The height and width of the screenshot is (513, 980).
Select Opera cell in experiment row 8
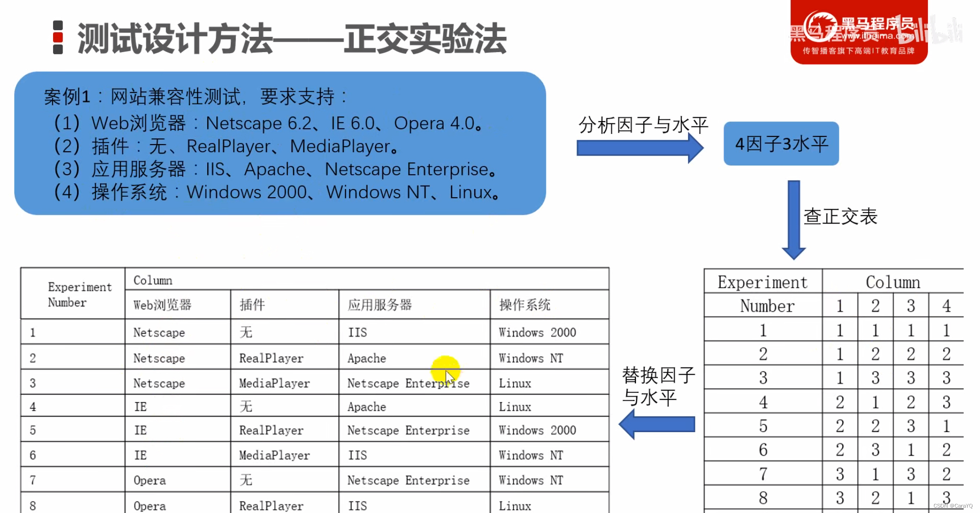click(178, 503)
